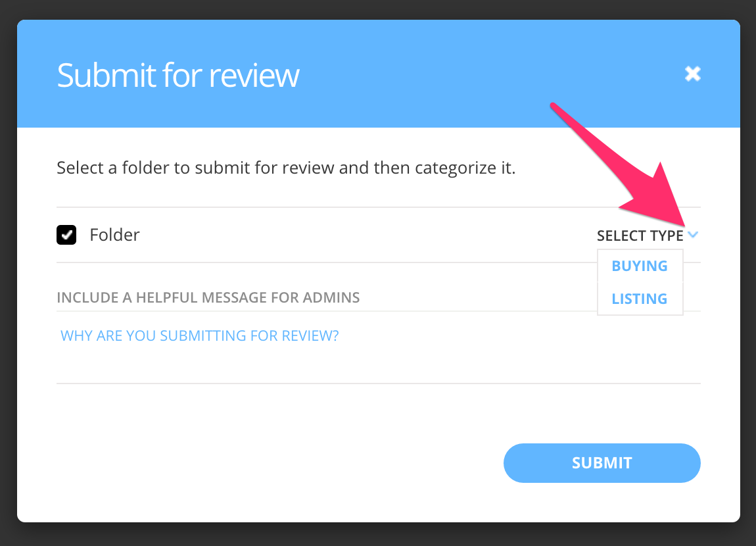Image resolution: width=756 pixels, height=546 pixels.
Task: Click the Submit for review dialog title
Action: 178,75
